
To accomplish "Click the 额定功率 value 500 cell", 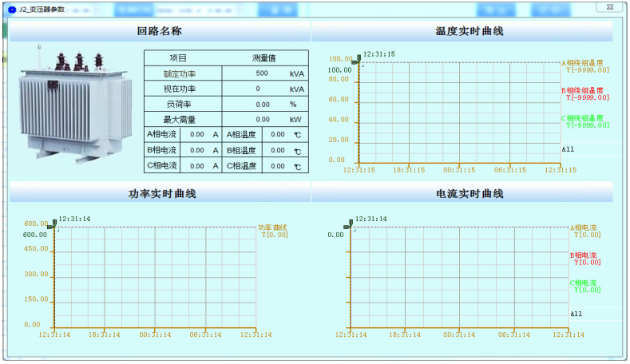I will (x=262, y=73).
